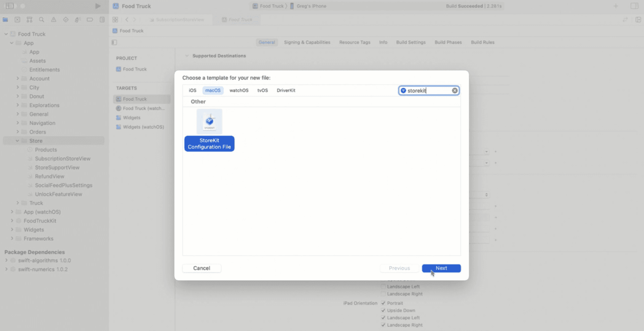Select the StoreKit Configuration File template icon
Screen dimensions: 644x331
(209, 122)
